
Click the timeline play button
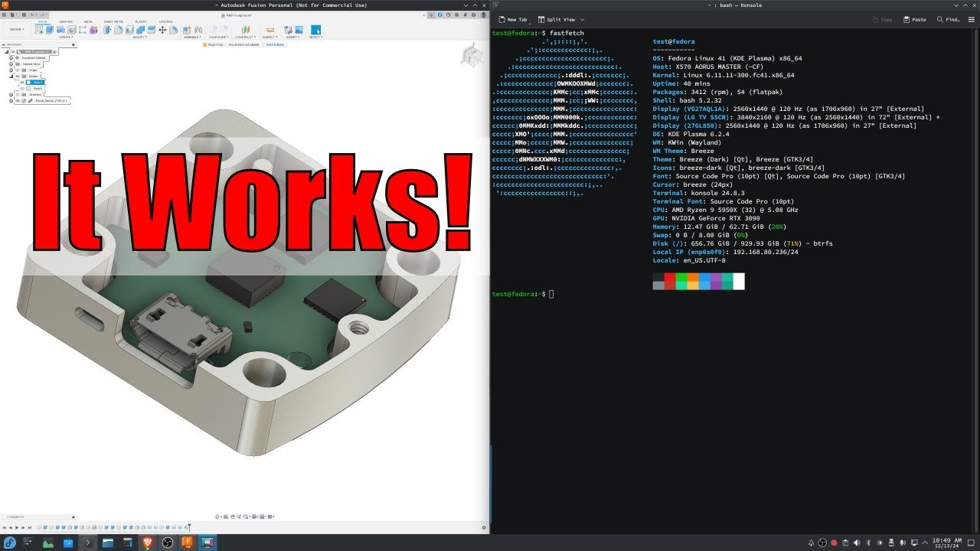17,527
